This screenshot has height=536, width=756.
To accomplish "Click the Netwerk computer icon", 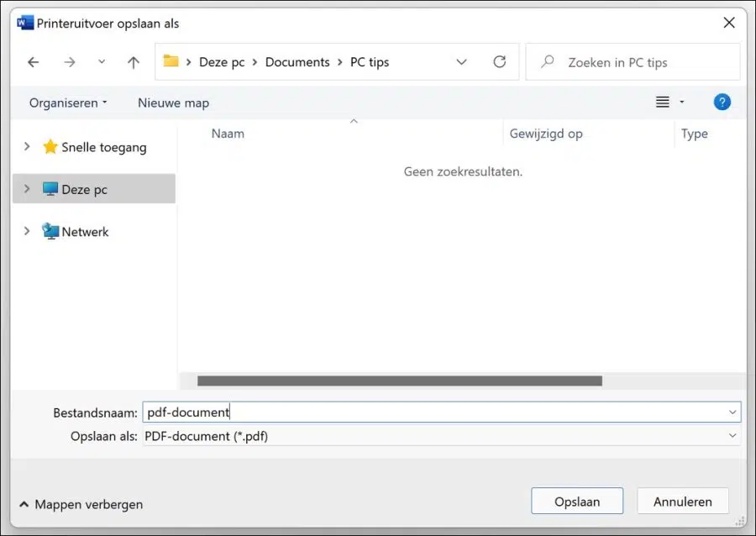I will coord(50,231).
